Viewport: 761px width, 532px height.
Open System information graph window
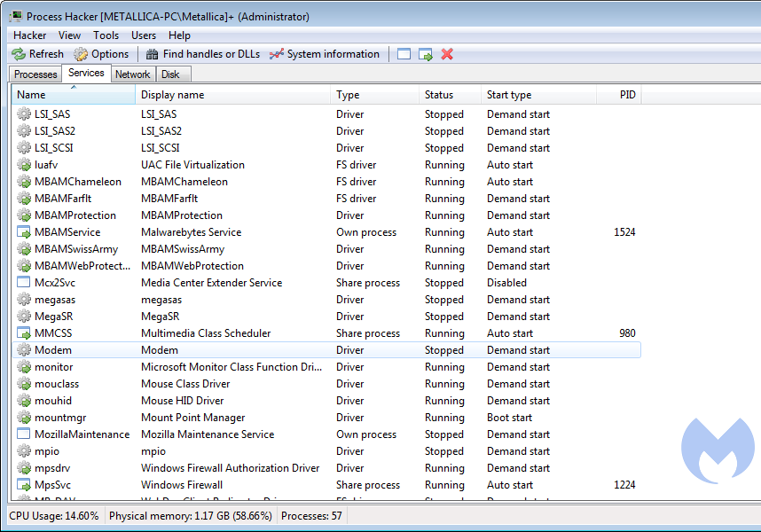[x=324, y=54]
